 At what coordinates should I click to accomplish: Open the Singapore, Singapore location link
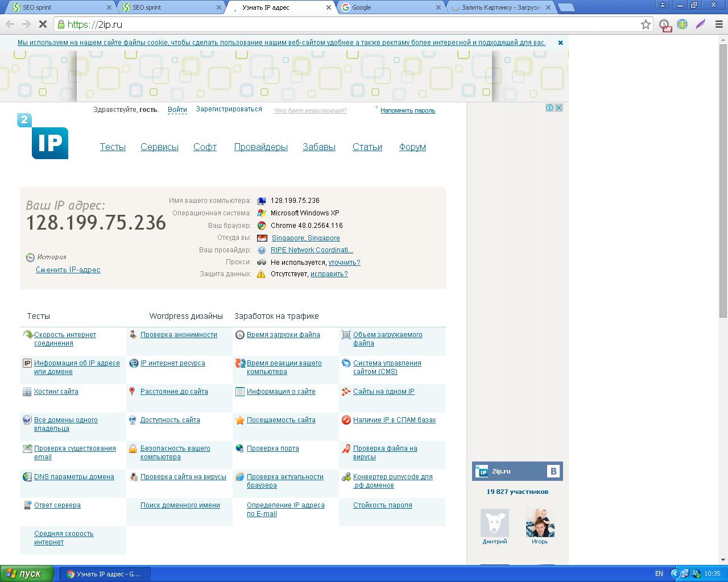tap(306, 238)
